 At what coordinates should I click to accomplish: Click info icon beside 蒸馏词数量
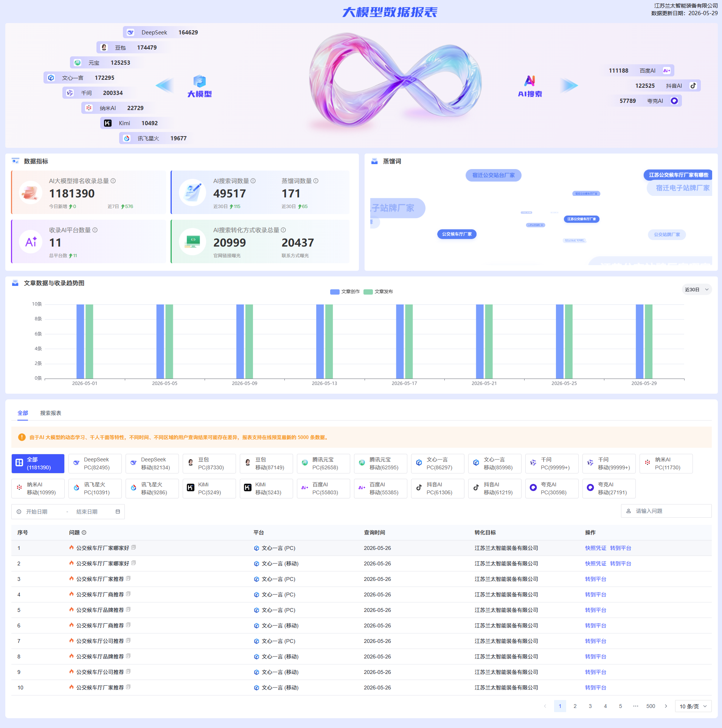(x=316, y=181)
